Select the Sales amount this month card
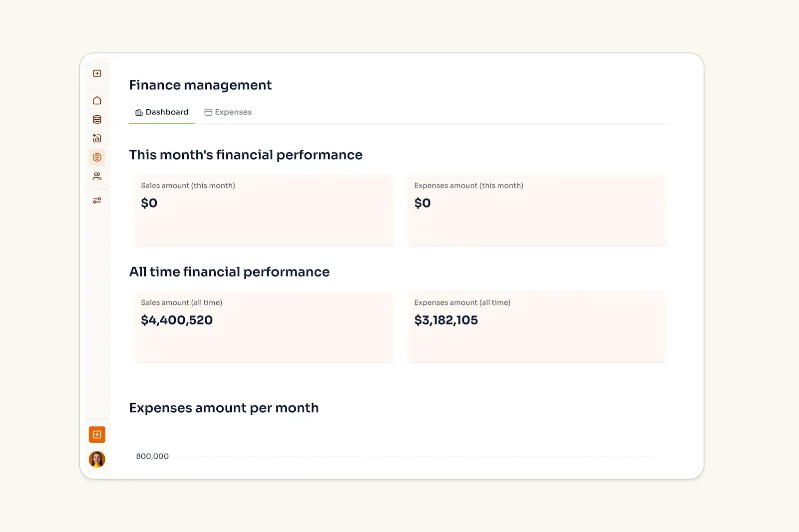This screenshot has width=799, height=532. (264, 210)
